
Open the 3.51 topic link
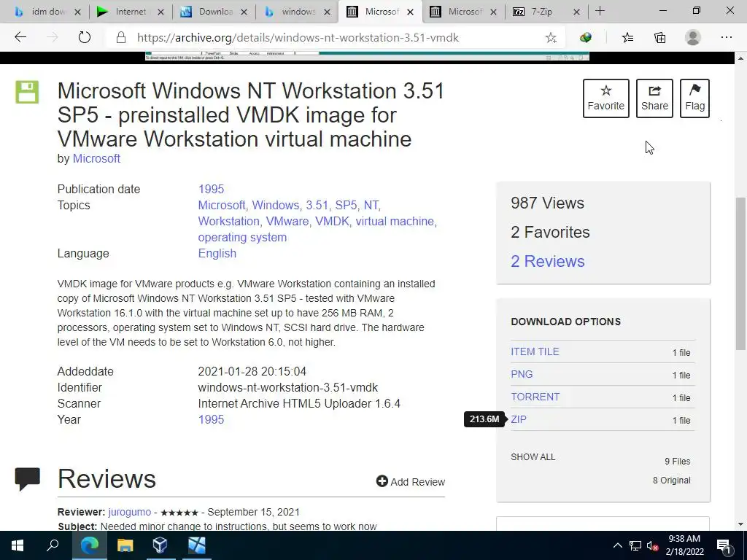click(x=318, y=205)
